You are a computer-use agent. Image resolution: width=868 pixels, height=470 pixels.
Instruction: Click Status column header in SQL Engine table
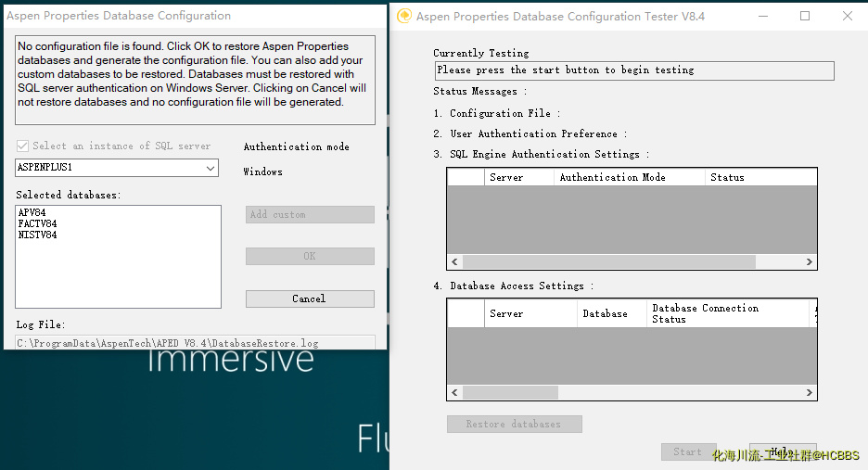click(x=760, y=177)
